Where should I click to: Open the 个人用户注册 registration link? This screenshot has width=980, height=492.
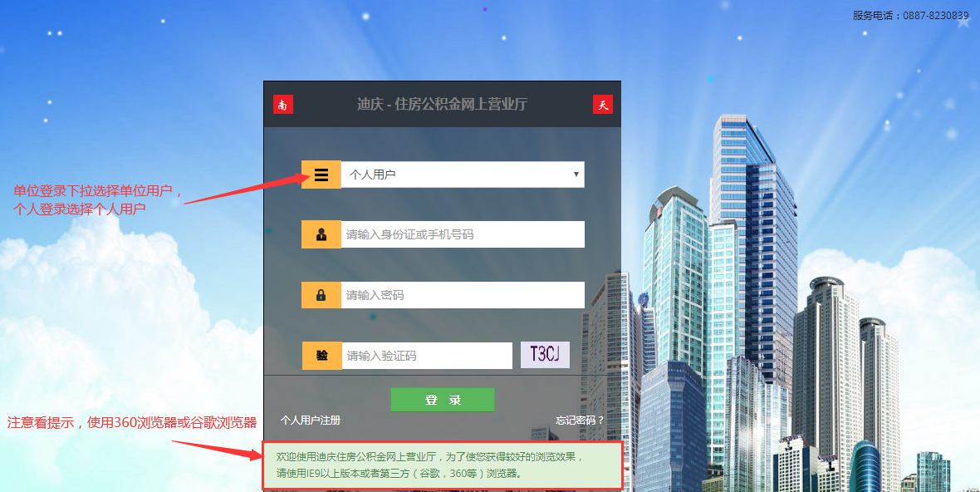[311, 420]
